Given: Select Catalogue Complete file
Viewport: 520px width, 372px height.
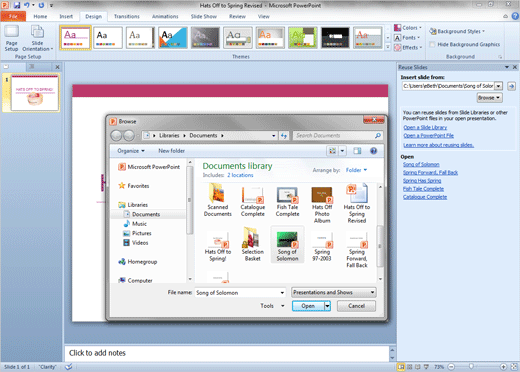Looking at the screenshot, I should pyautogui.click(x=253, y=201).
